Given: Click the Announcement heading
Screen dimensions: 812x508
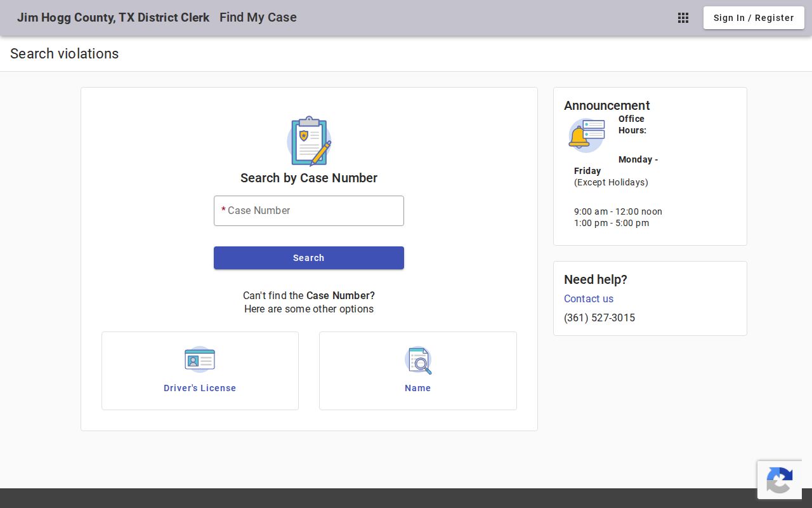Looking at the screenshot, I should 607,105.
